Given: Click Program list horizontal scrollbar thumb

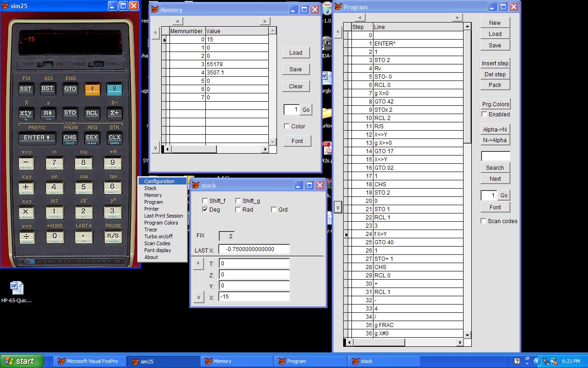Looking at the screenshot, I should coord(379,342).
